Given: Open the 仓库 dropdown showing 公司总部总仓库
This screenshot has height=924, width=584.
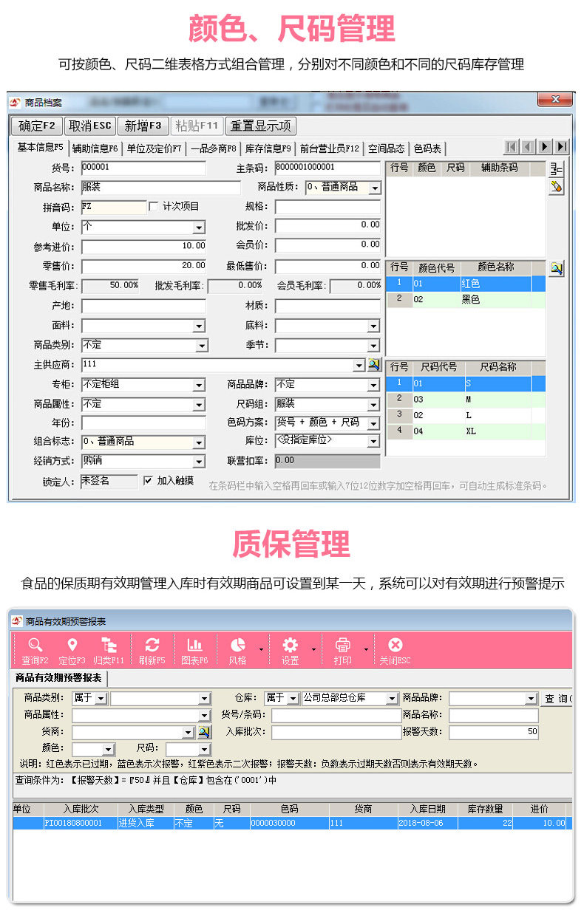Looking at the screenshot, I should (392, 699).
